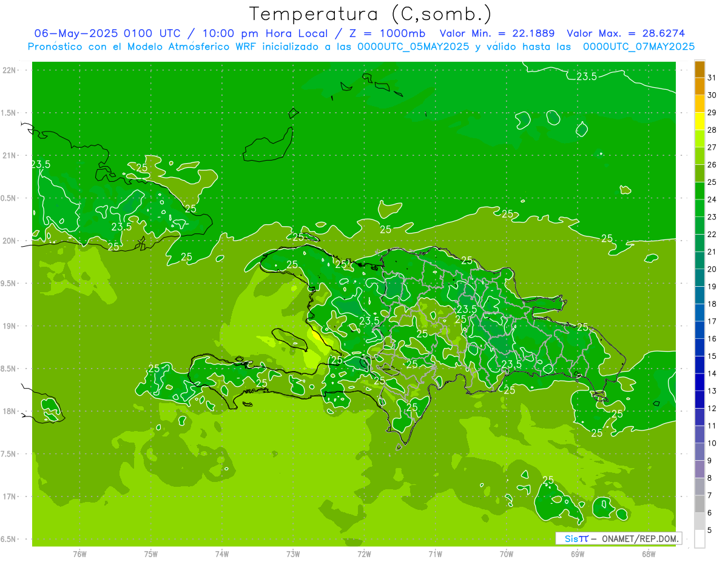The image size is (728, 562).
Task: Click the "18N" latitude axis label
Action: coord(9,411)
